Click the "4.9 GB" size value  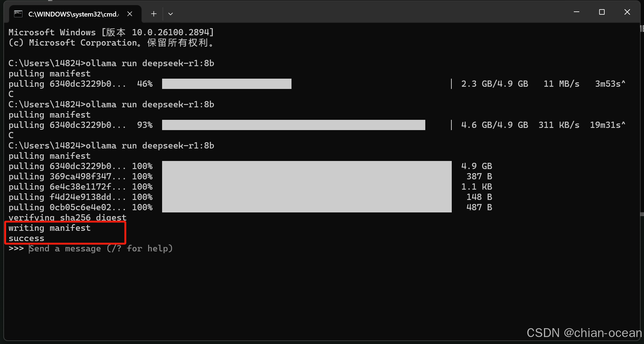(477, 166)
